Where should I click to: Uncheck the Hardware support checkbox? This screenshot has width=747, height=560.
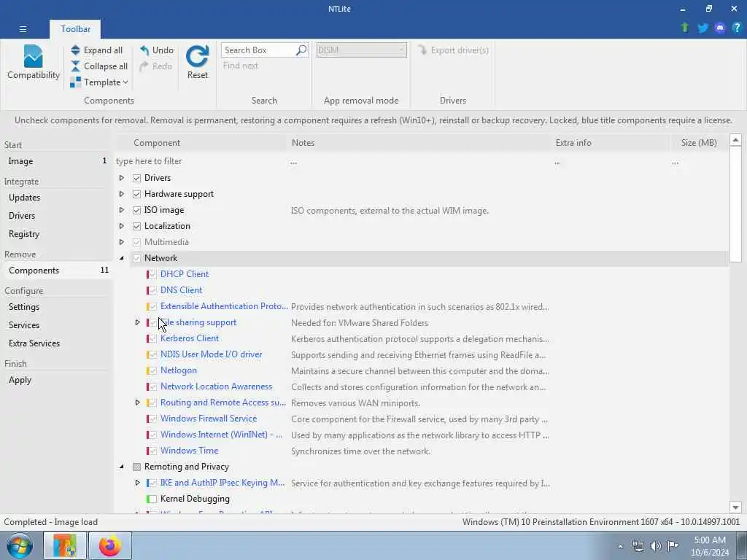pyautogui.click(x=136, y=194)
